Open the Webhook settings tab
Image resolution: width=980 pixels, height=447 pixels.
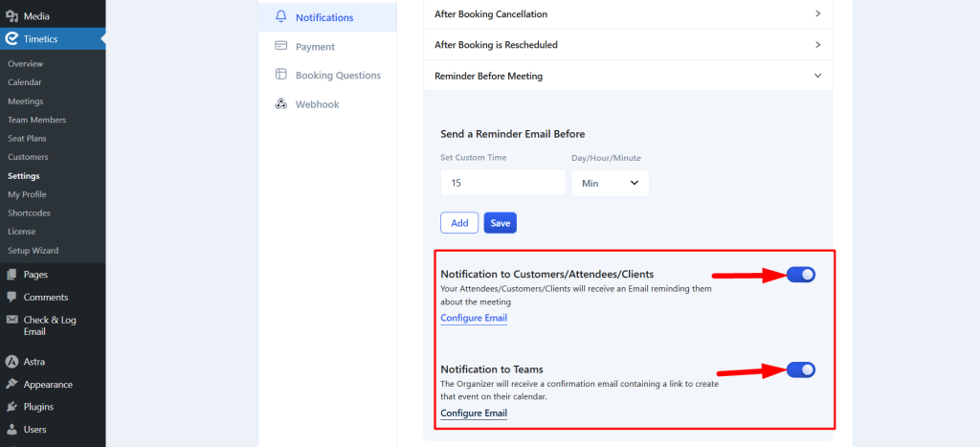pyautogui.click(x=327, y=104)
